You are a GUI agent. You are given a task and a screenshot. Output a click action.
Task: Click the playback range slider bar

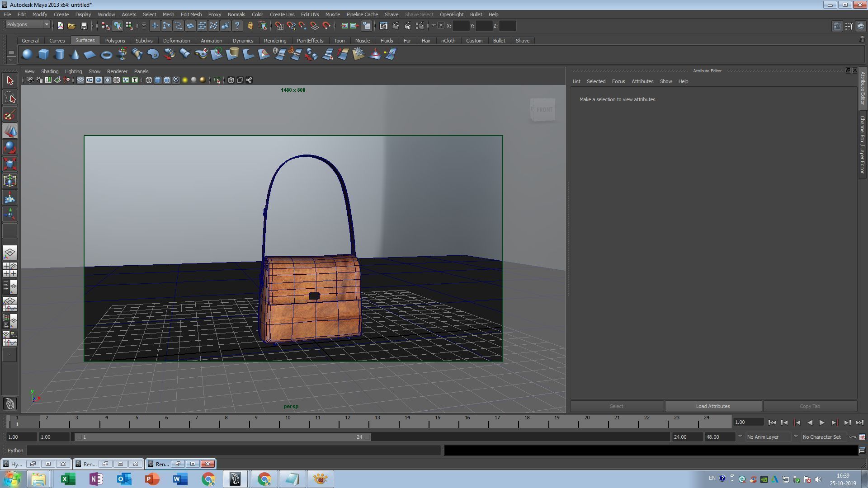point(223,437)
